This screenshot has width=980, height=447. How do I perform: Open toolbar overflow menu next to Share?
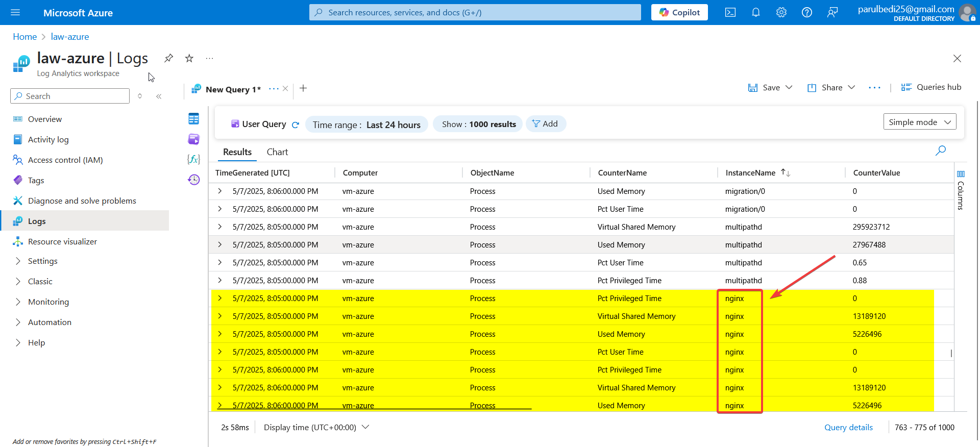[874, 88]
